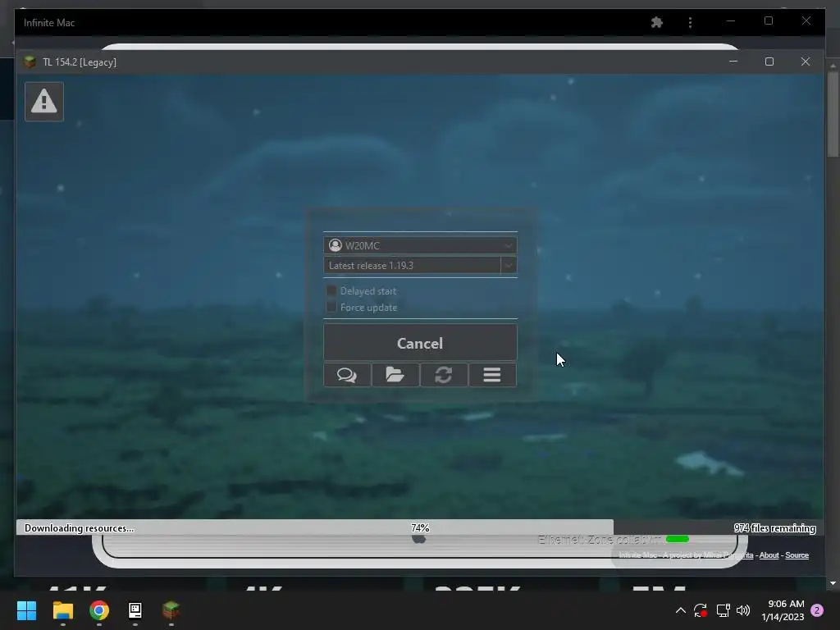
Task: Open the Minecraft launcher taskbar icon
Action: click(x=171, y=610)
